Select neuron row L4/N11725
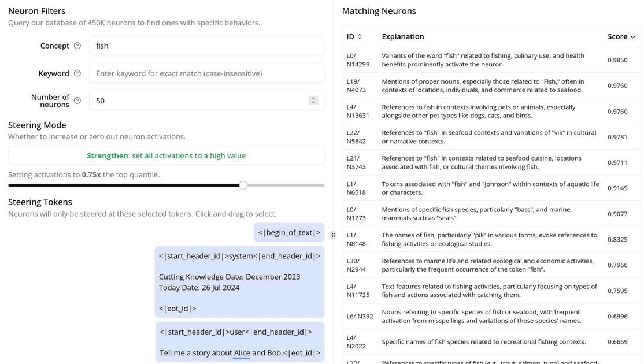 [x=491, y=291]
